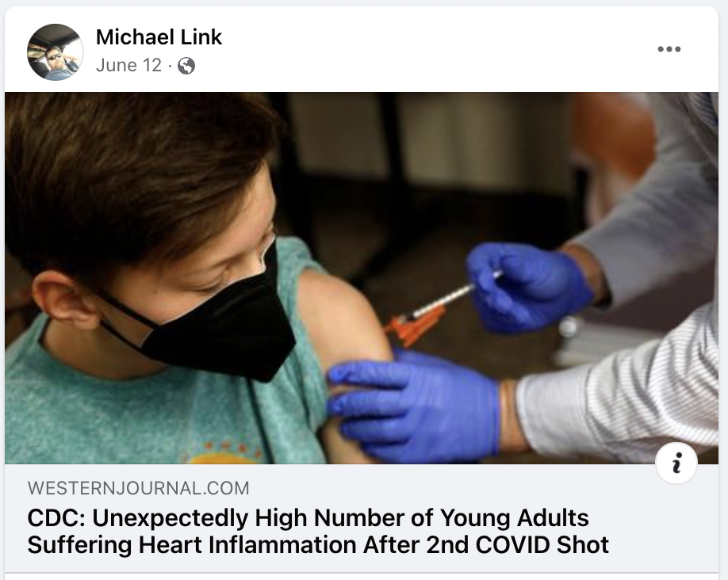The height and width of the screenshot is (580, 728).
Task: Open Michael Link's round profile picture
Action: click(56, 52)
